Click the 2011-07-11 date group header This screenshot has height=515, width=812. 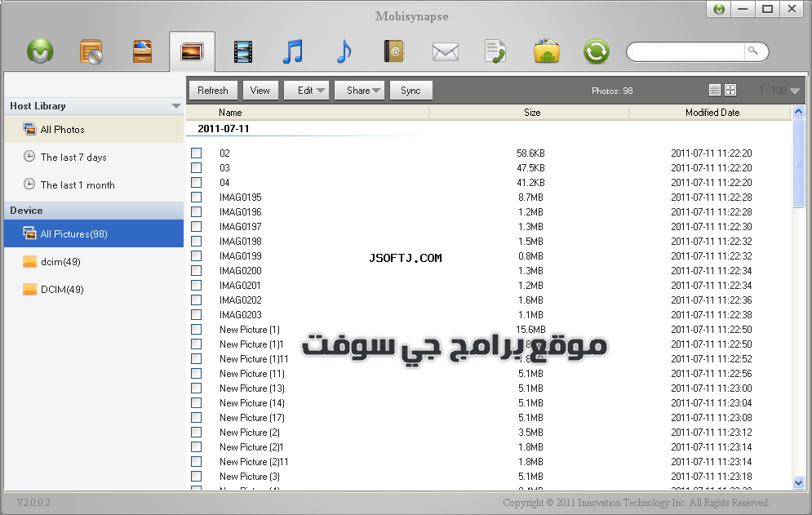(x=223, y=128)
